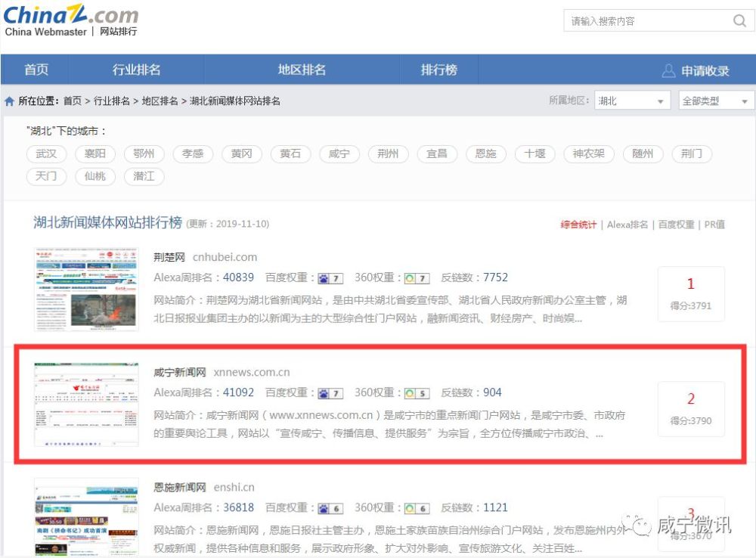Select the 鄂州 city tag
The image size is (756, 558).
point(144,153)
